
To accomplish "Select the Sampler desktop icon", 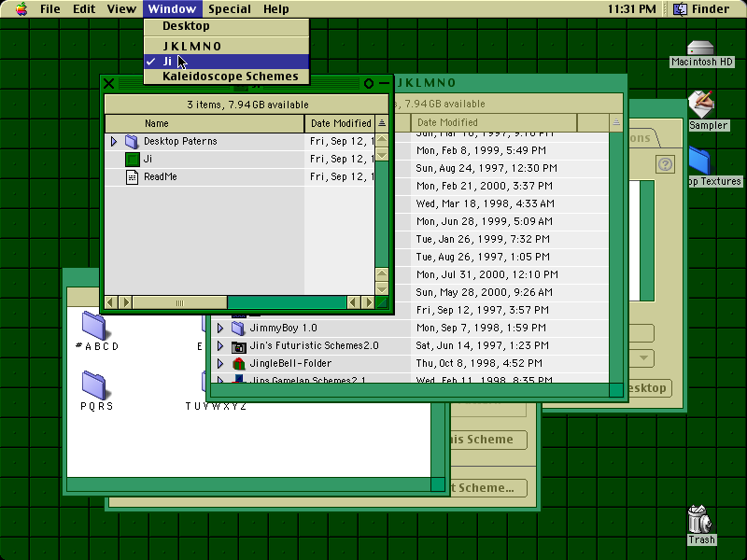I will click(x=701, y=104).
